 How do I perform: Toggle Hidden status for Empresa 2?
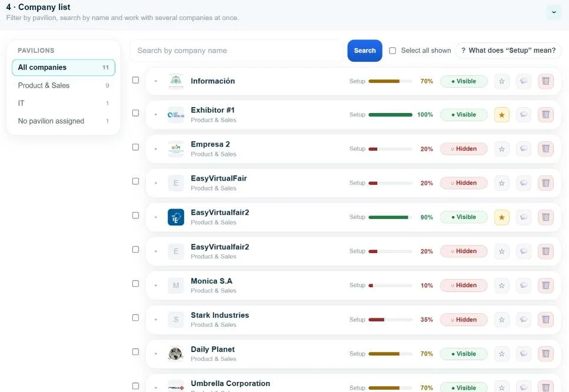click(x=464, y=149)
